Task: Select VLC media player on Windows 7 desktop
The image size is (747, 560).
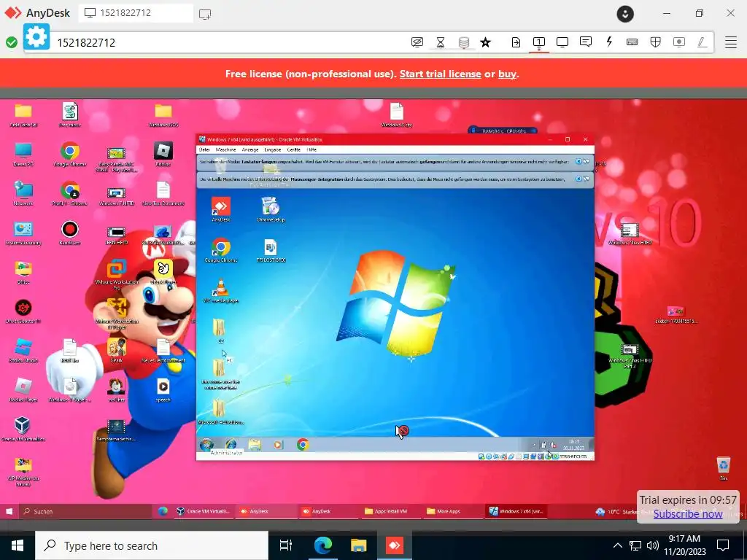Action: point(220,291)
